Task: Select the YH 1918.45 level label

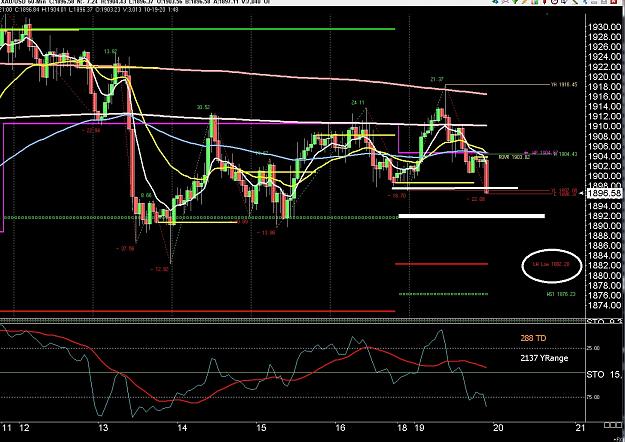Action: click(x=563, y=84)
